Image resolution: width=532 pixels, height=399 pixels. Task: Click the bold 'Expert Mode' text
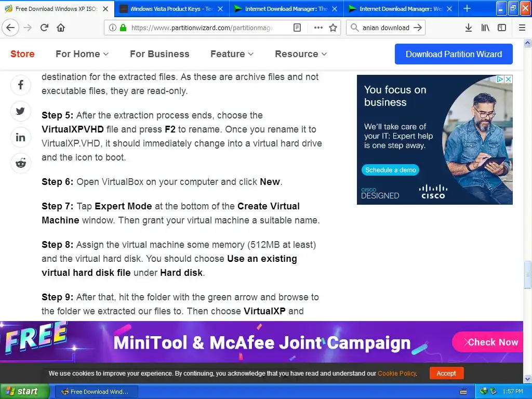pos(123,206)
